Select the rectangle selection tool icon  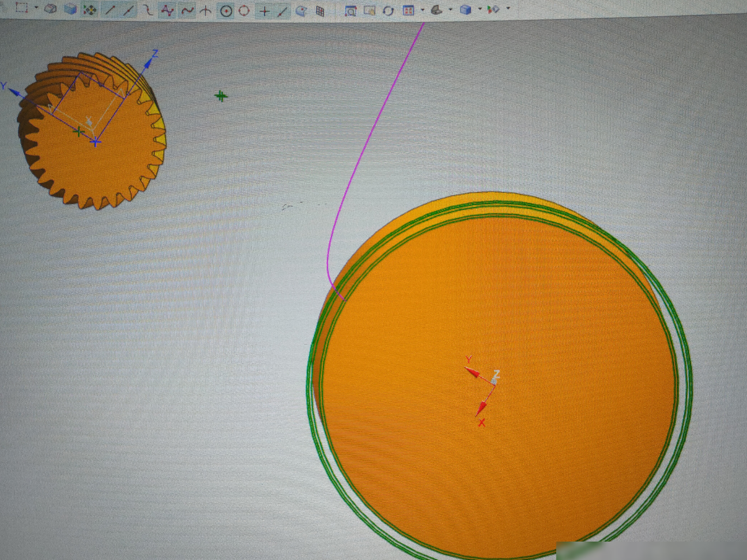[x=22, y=8]
